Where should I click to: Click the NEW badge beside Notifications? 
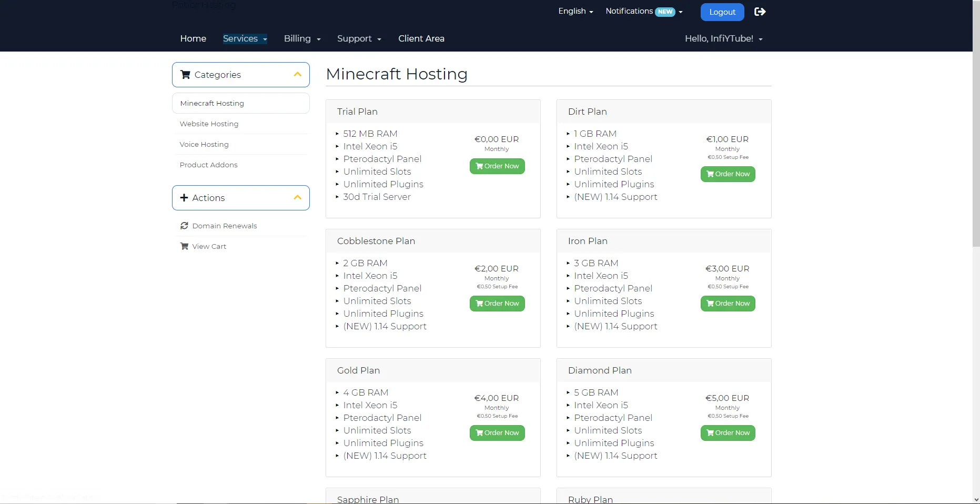pos(665,12)
